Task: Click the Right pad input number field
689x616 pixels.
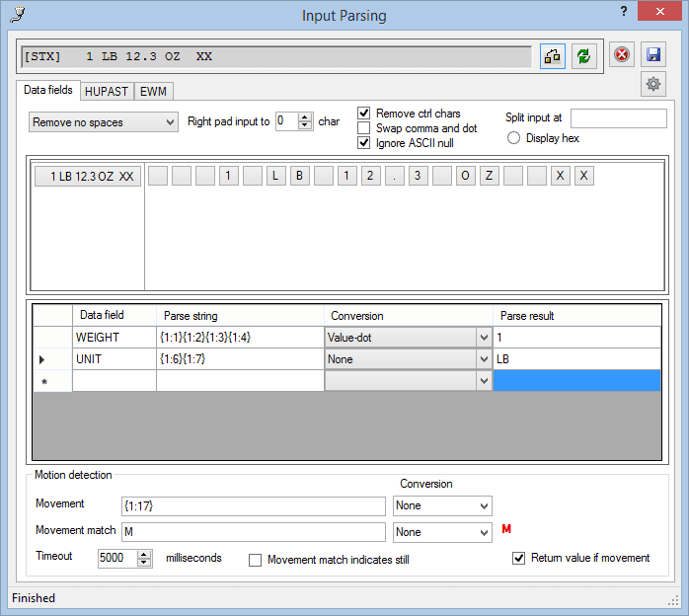Action: 287,121
